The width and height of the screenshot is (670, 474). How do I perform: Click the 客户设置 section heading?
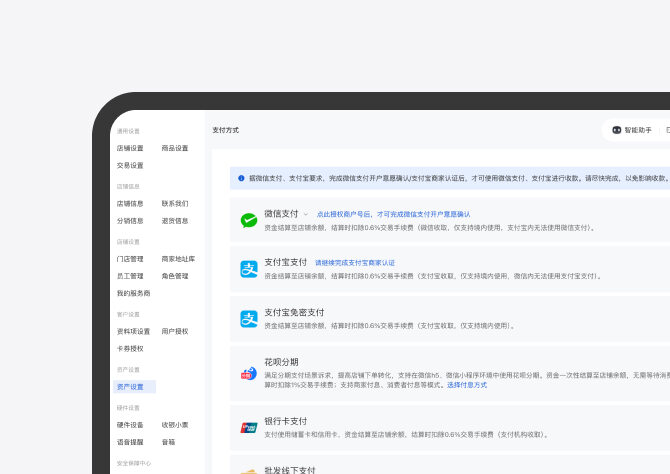[x=128, y=315]
